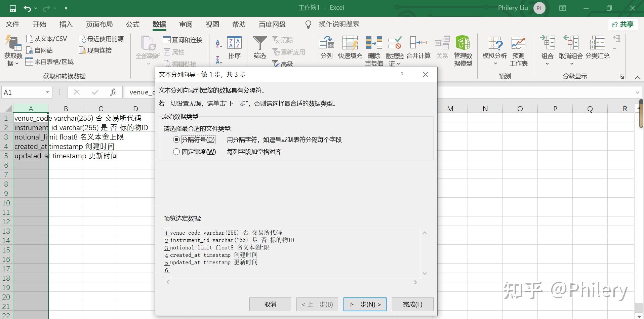Image resolution: width=644 pixels, height=319 pixels.
Task: Click Forecast Sheet (预测工作表) icon
Action: point(518,51)
